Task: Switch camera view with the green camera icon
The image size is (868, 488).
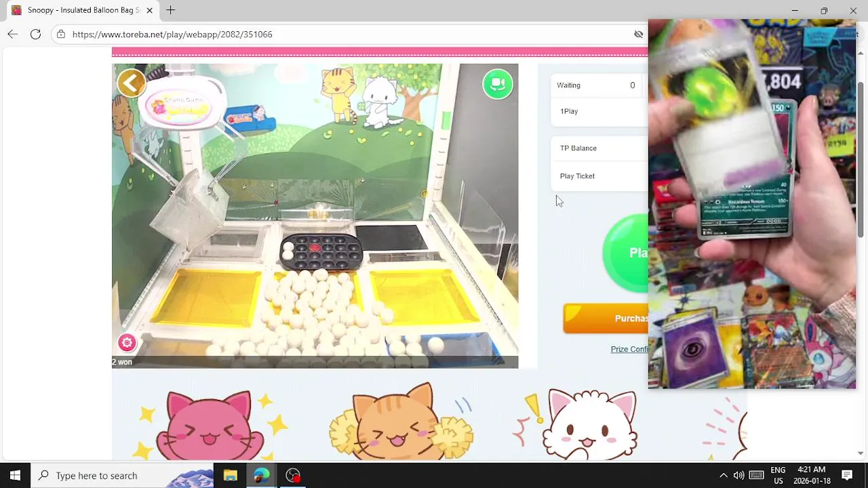Action: pos(498,84)
